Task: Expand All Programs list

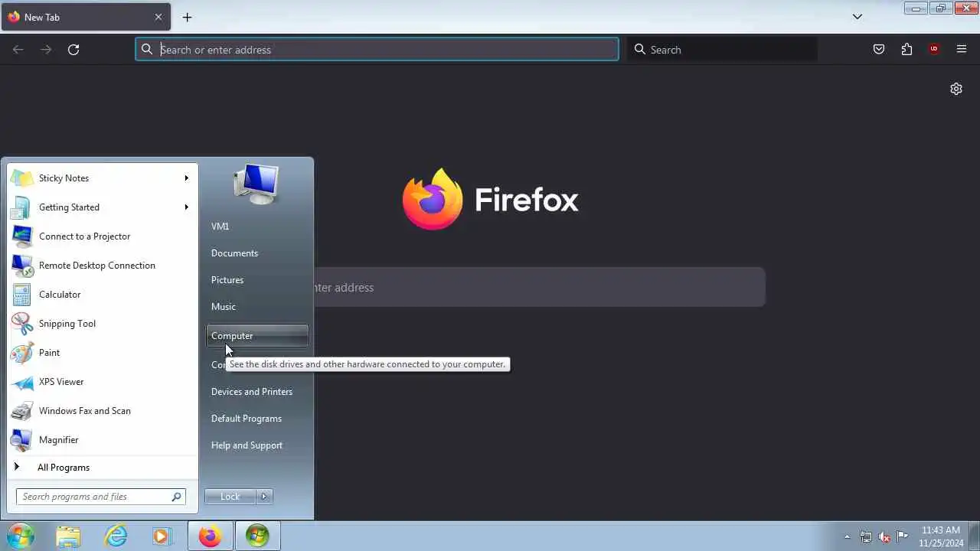Action: tap(103, 468)
